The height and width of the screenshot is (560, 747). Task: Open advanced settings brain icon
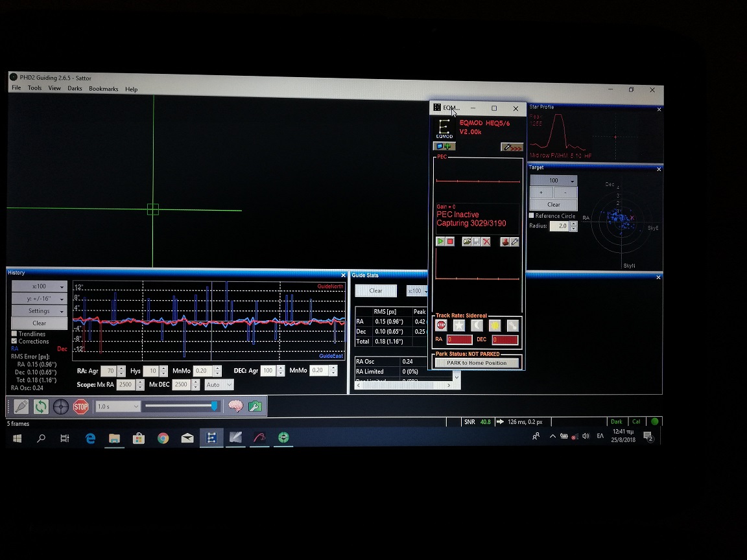click(235, 406)
